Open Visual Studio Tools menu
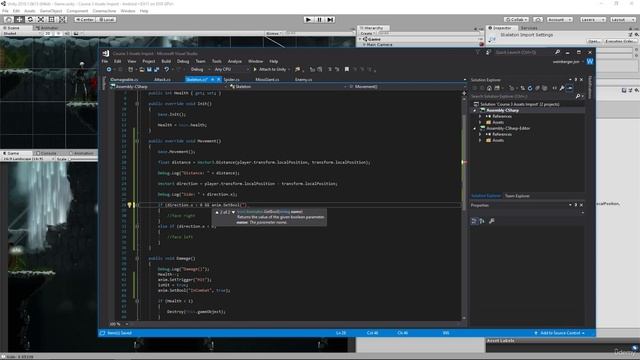The image size is (640, 360). [x=217, y=61]
